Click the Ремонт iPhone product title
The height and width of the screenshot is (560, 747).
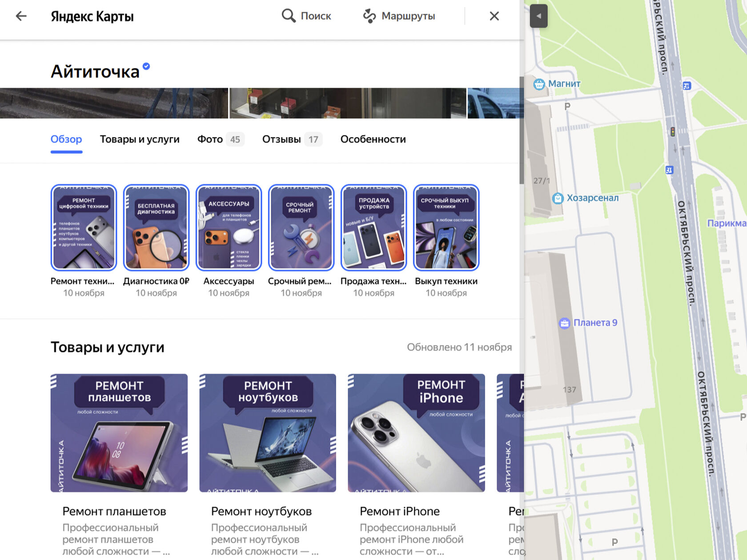(x=400, y=512)
